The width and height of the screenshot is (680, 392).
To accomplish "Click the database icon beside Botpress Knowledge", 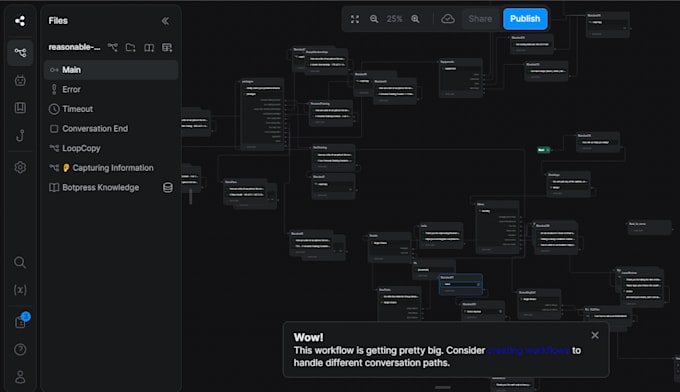I will [x=168, y=187].
